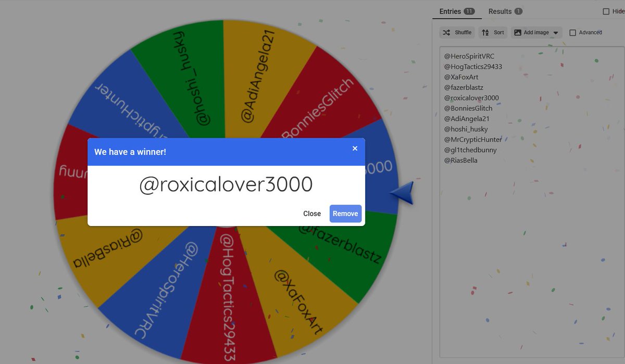Click the entries count badge showing 11
This screenshot has height=364, width=625.
pyautogui.click(x=469, y=11)
